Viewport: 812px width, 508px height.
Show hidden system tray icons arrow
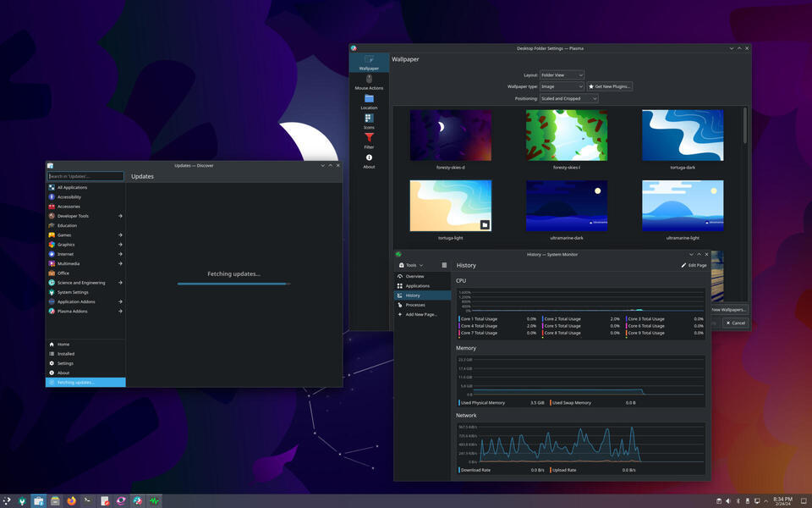click(766, 501)
